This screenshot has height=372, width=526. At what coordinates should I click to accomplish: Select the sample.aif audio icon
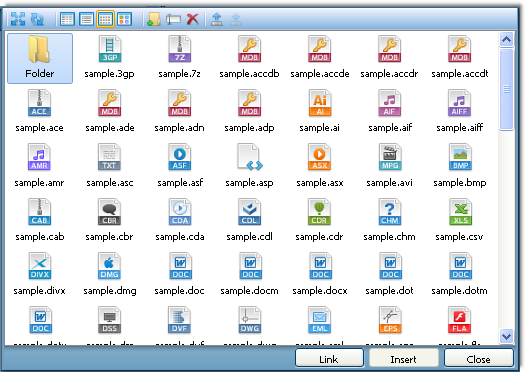[x=389, y=103]
